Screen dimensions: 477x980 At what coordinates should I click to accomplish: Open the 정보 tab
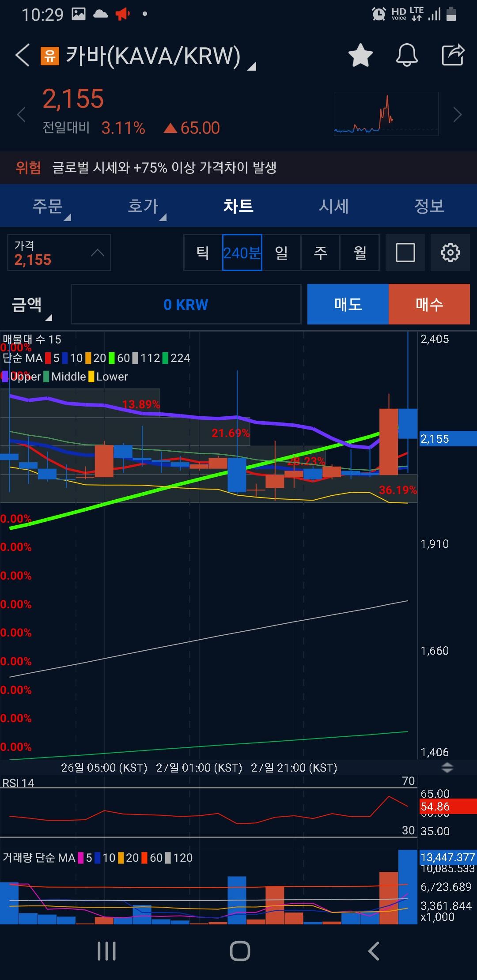[x=429, y=206]
